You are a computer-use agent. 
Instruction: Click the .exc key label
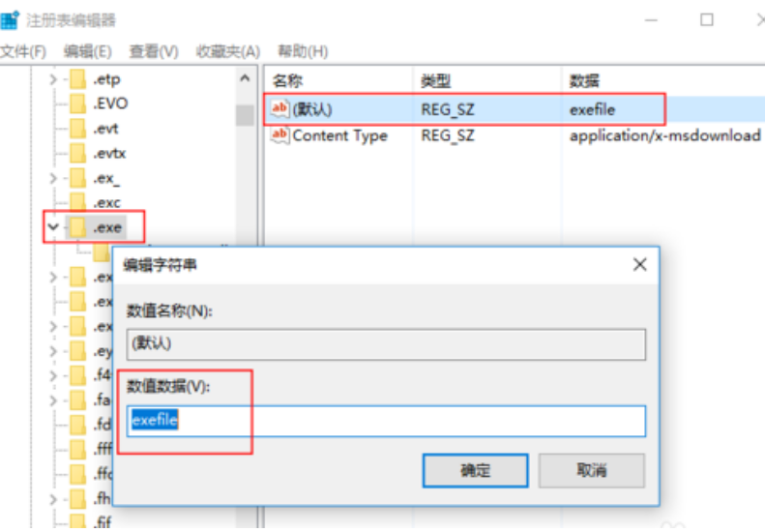106,202
